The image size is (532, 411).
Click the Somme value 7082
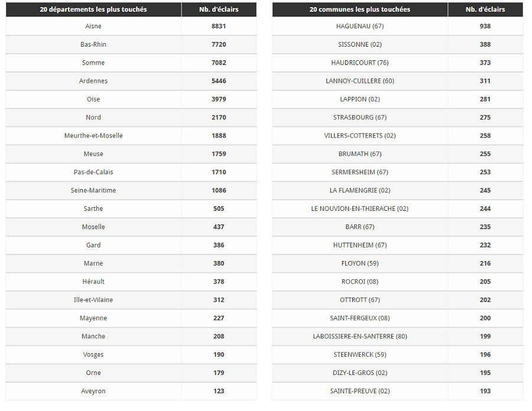coord(219,63)
